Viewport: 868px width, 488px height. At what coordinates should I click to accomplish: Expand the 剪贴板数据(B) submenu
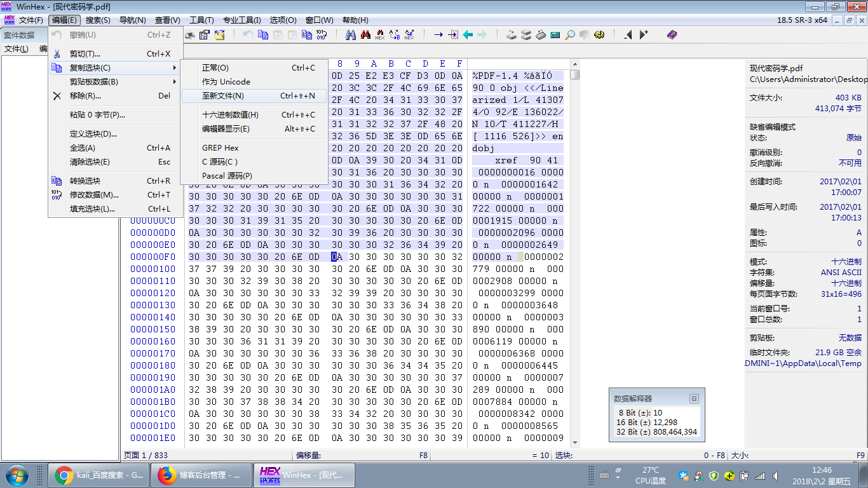[116, 81]
